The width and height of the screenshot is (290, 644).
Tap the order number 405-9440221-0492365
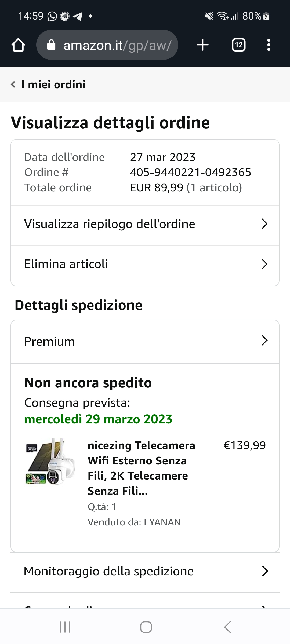point(190,172)
